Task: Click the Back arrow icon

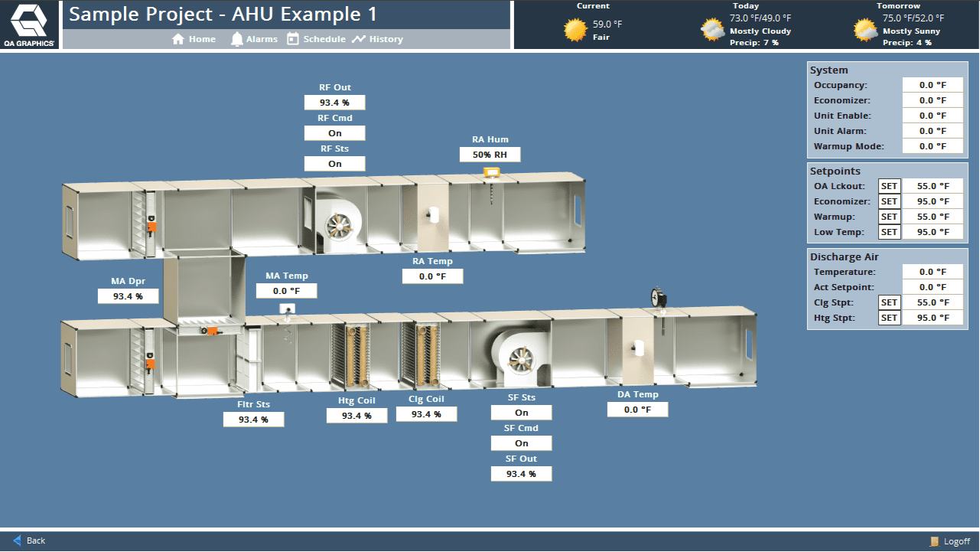Action: pos(18,541)
